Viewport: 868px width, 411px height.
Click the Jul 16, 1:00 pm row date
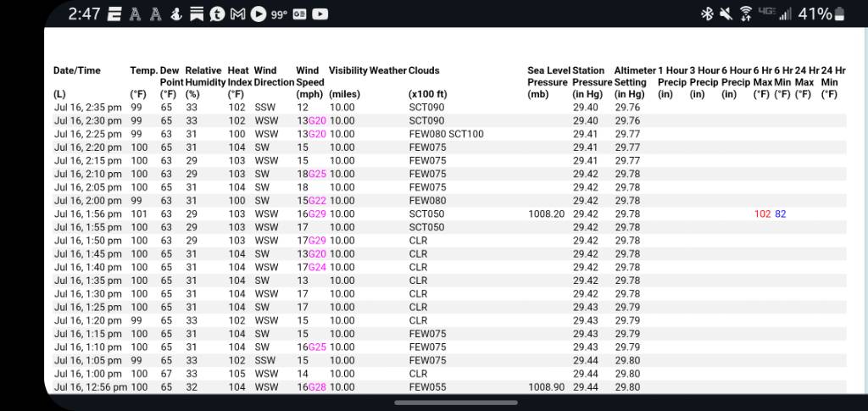point(87,374)
